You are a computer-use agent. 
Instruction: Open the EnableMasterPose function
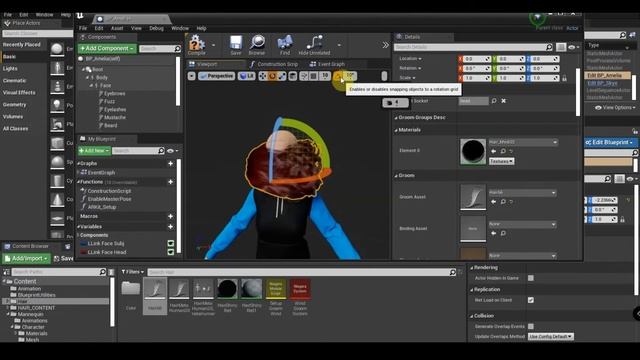click(109, 199)
